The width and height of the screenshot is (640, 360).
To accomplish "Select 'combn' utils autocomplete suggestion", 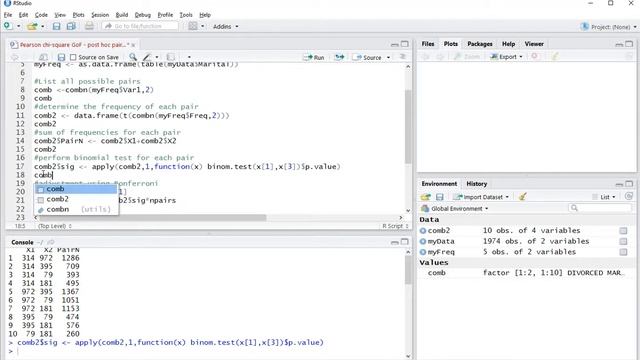I will point(77,209).
